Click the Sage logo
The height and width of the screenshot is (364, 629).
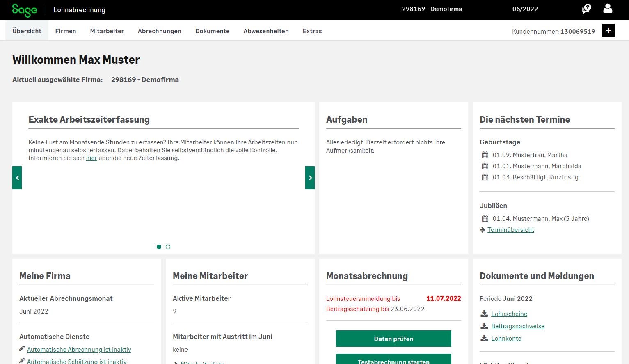click(x=24, y=10)
